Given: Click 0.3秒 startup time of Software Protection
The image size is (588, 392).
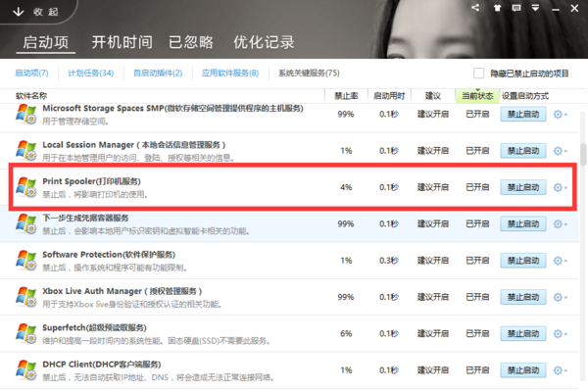Looking at the screenshot, I should (x=389, y=261).
